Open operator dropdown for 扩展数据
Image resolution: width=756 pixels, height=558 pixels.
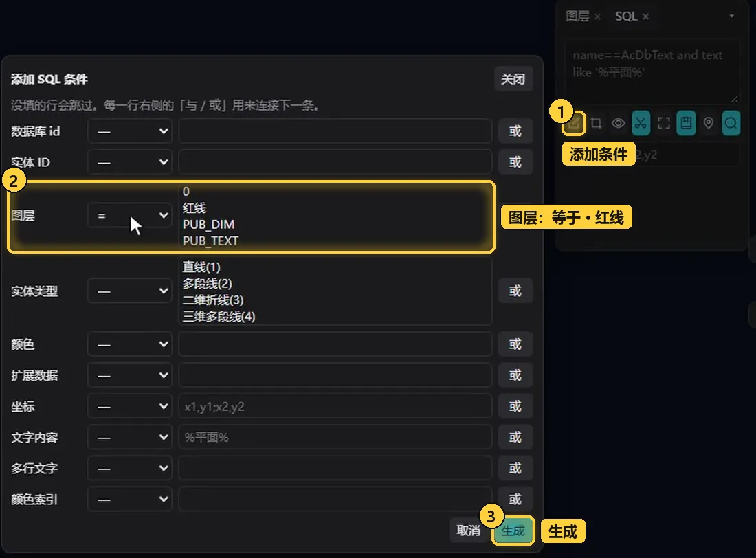click(130, 375)
